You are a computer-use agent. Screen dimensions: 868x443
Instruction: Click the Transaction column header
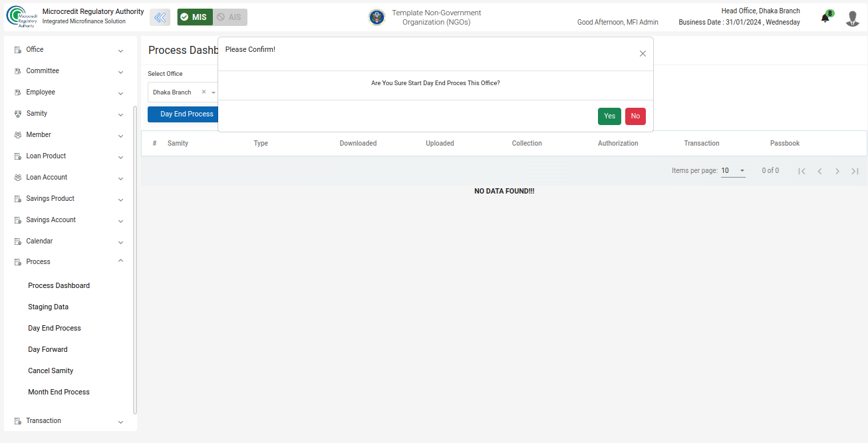[x=702, y=144]
